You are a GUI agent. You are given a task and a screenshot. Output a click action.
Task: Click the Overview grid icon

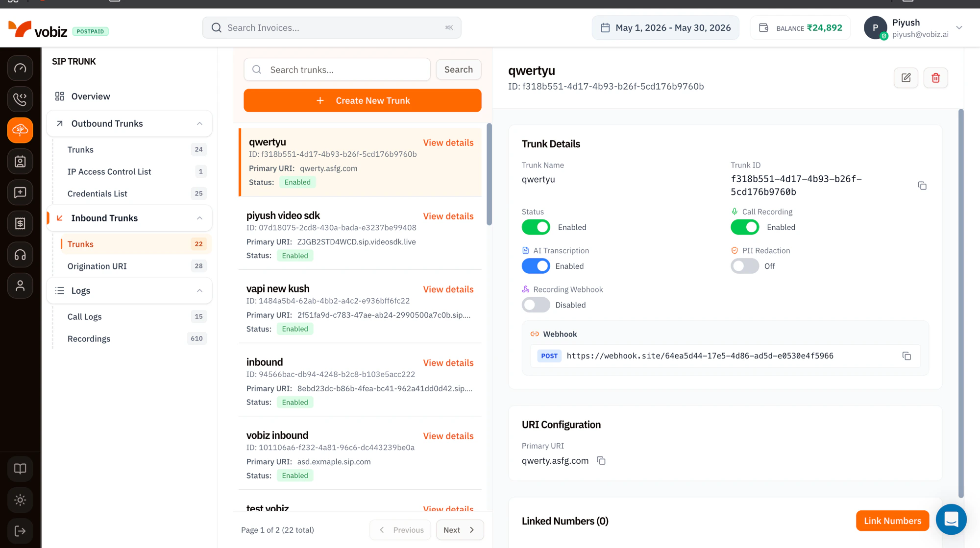[60, 96]
